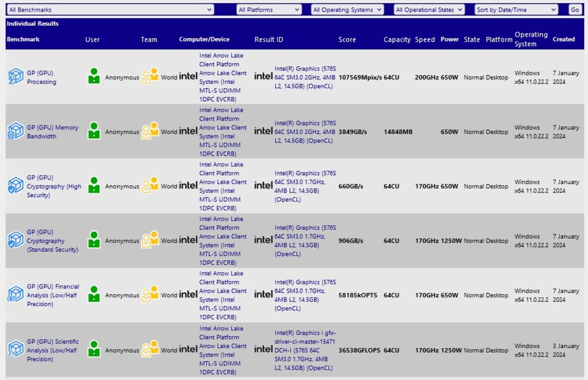Screen dimensions: 588x380
Task: Click the Created column header
Action: (x=563, y=39)
